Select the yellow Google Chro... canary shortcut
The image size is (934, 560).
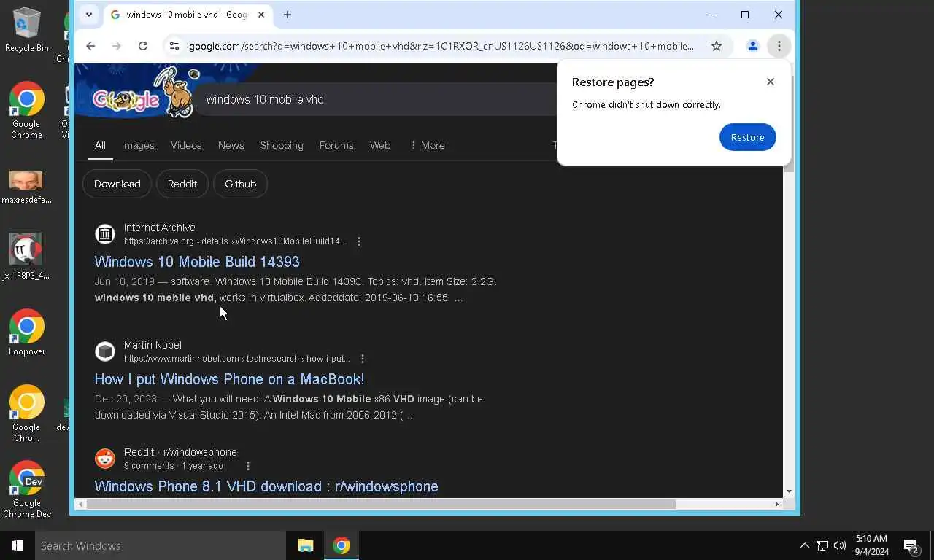(x=26, y=414)
